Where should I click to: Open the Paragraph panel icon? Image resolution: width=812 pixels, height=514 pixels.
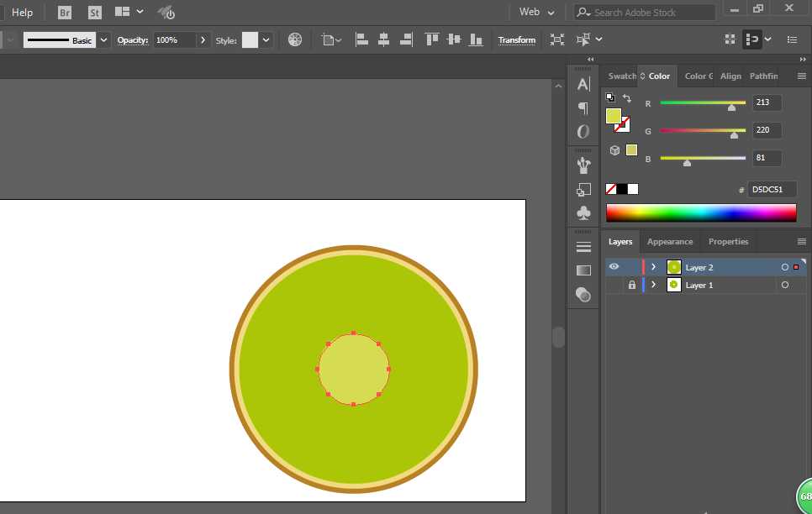tap(583, 108)
